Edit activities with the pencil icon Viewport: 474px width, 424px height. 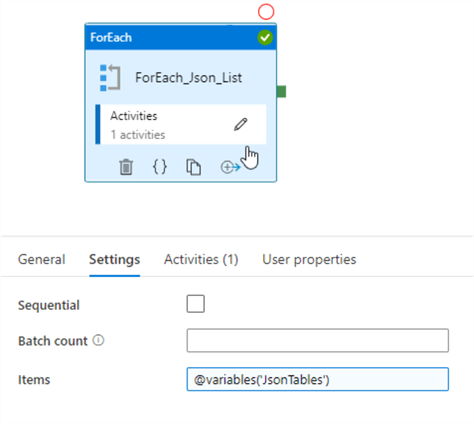(241, 124)
